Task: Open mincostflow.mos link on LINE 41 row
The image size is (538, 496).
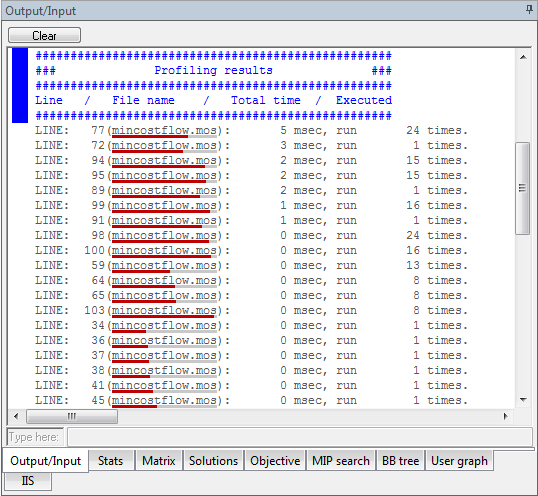Action: pos(164,386)
